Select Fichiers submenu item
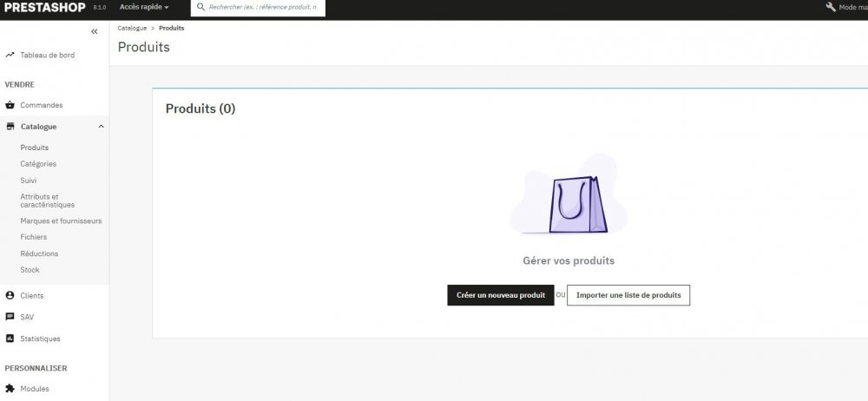This screenshot has height=401, width=868. click(x=34, y=236)
